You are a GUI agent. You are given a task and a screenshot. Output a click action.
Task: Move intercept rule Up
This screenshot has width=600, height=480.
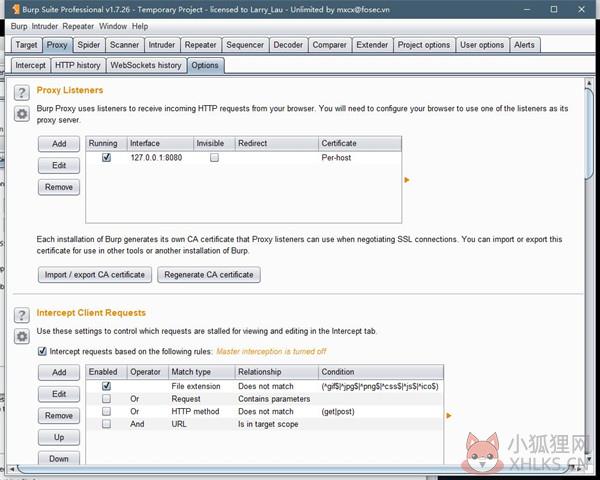point(59,437)
